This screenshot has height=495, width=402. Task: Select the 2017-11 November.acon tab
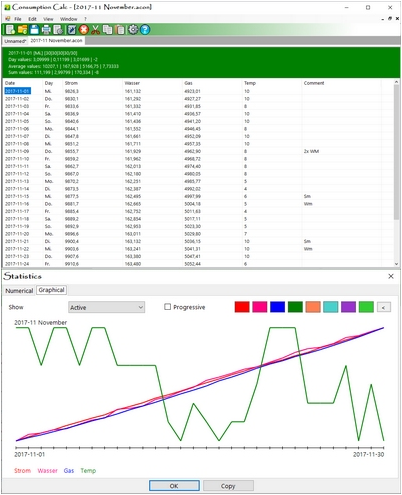[x=56, y=41]
